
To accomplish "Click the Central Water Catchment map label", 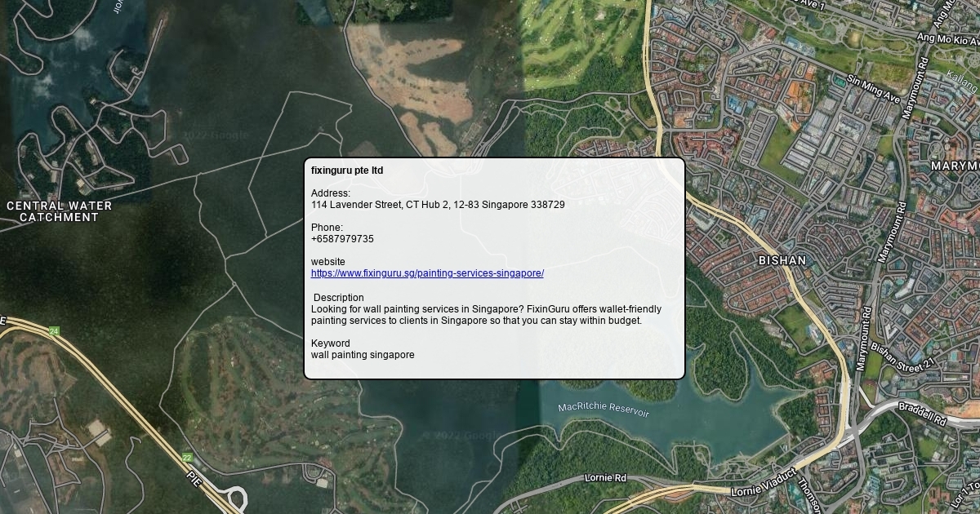I will click(x=59, y=211).
